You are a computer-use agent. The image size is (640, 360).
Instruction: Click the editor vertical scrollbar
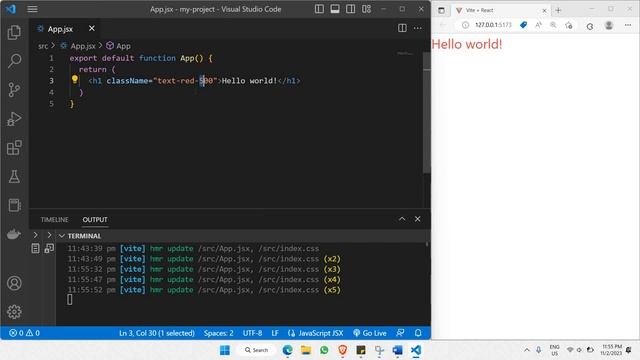coord(427,112)
